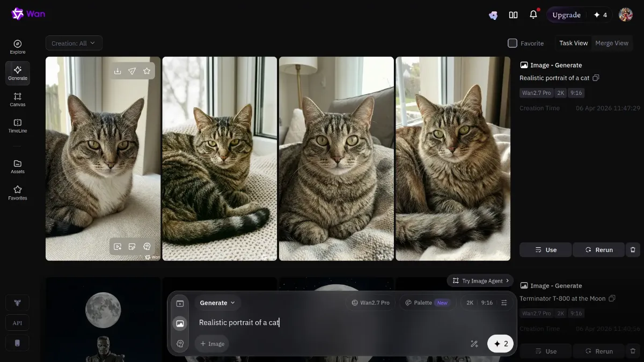
Task: Delete the cat portrait task with trash icon
Action: coord(633,250)
